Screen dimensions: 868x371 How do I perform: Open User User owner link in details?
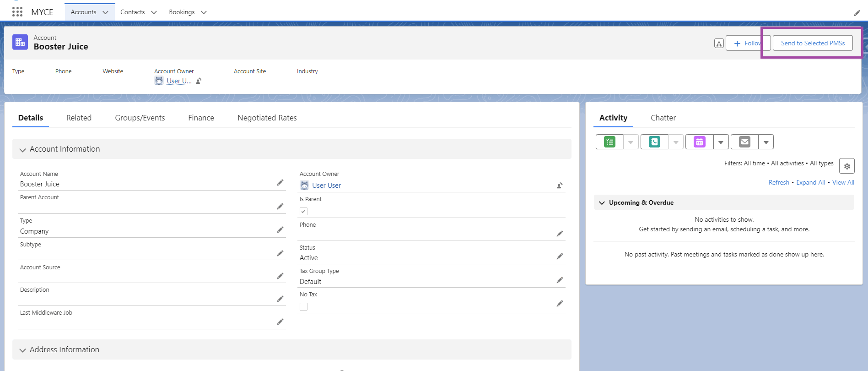(x=326, y=185)
